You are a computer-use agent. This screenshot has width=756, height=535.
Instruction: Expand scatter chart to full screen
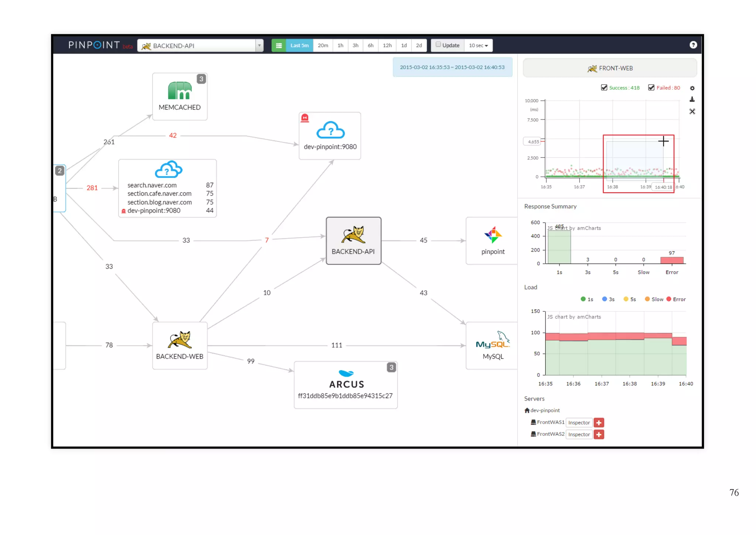click(x=692, y=111)
